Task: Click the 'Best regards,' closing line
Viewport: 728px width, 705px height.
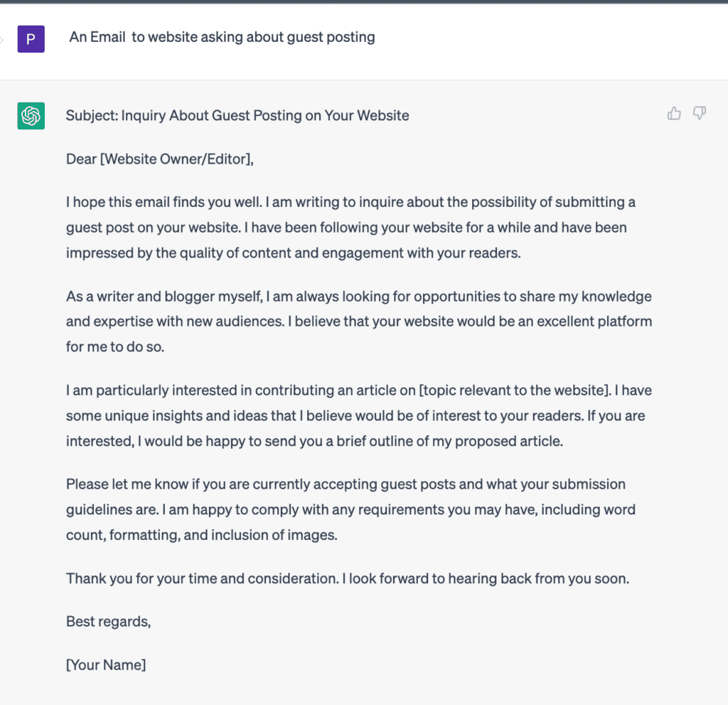Action: point(108,621)
